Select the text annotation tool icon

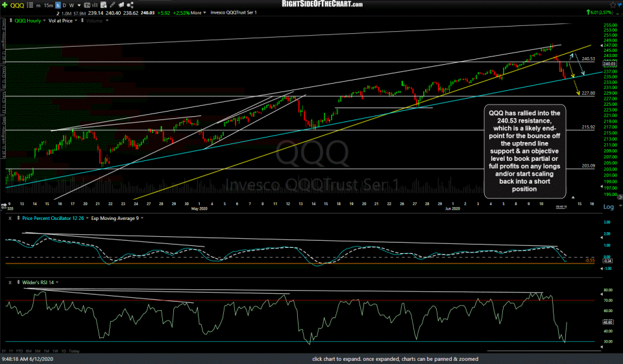tap(87, 5)
